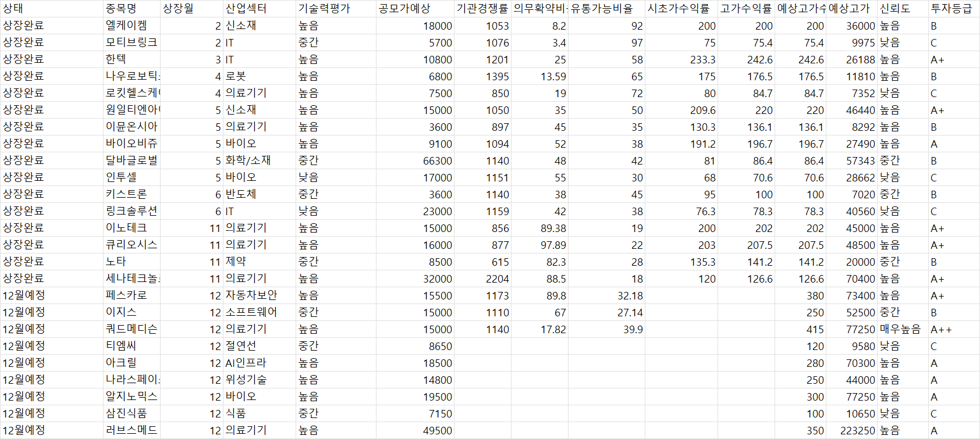The width and height of the screenshot is (980, 439).
Task: Click the competition rate cell '615'
Action: click(x=482, y=262)
